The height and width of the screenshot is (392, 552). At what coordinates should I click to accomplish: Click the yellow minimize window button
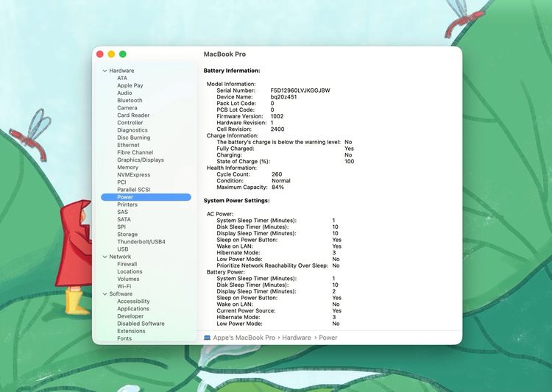click(x=111, y=54)
